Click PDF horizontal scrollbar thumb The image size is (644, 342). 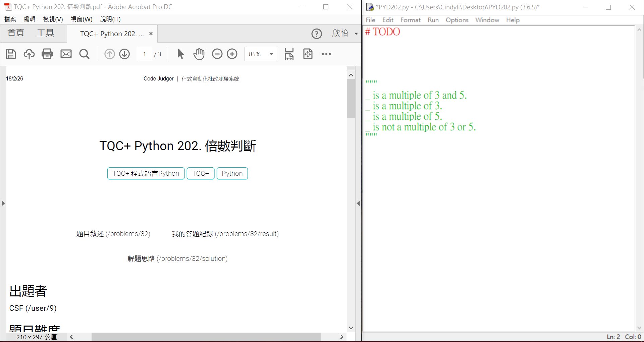coord(206,337)
